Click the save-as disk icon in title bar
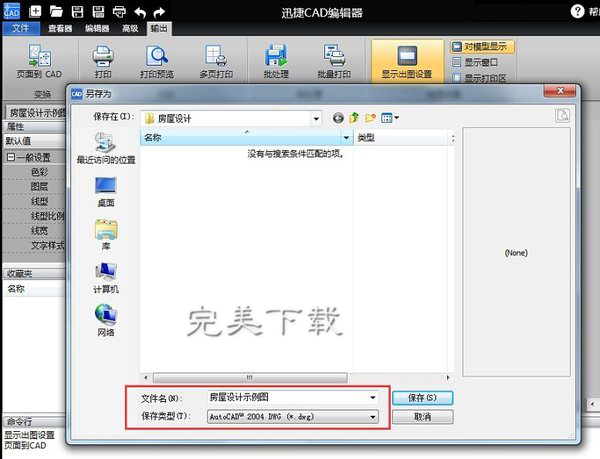Viewport: 600px width, 459px height. click(98, 11)
